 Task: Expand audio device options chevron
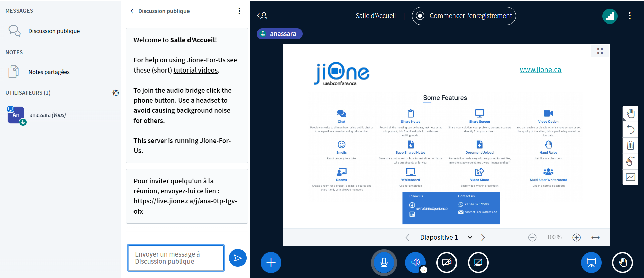(424, 270)
